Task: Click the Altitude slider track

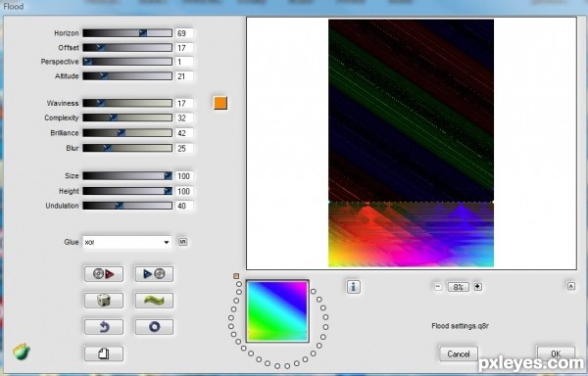Action: [x=127, y=76]
